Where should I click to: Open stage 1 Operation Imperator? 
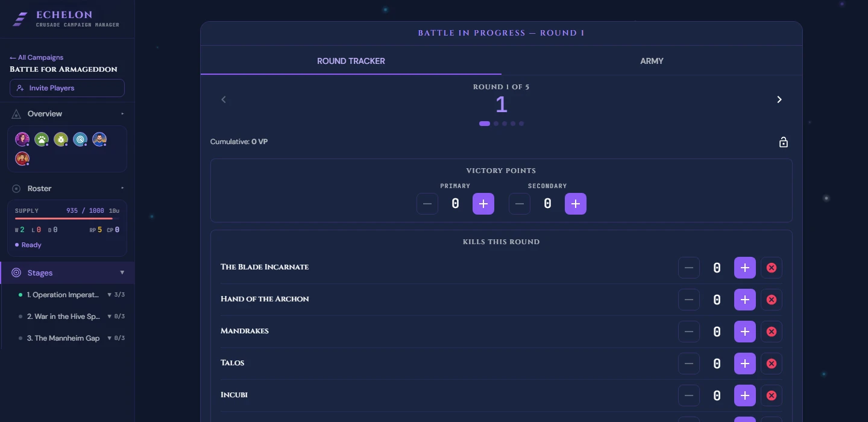63,295
